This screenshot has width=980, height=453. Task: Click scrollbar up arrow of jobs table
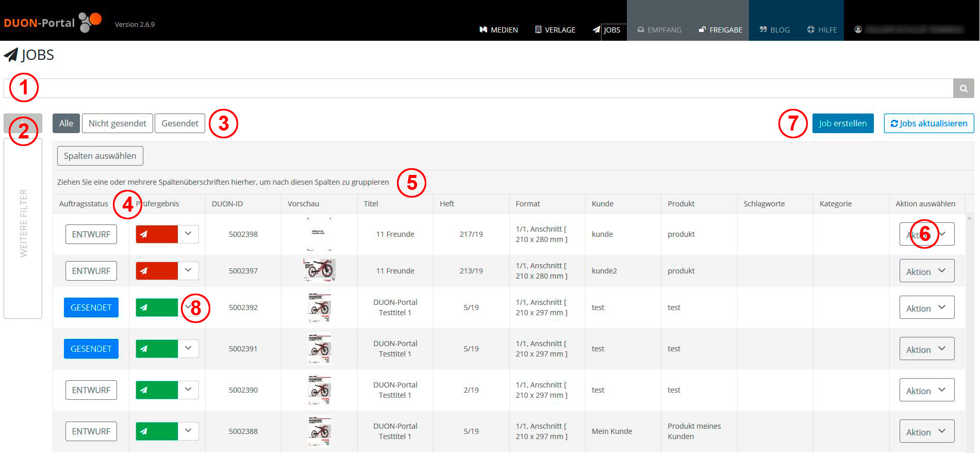pyautogui.click(x=970, y=219)
